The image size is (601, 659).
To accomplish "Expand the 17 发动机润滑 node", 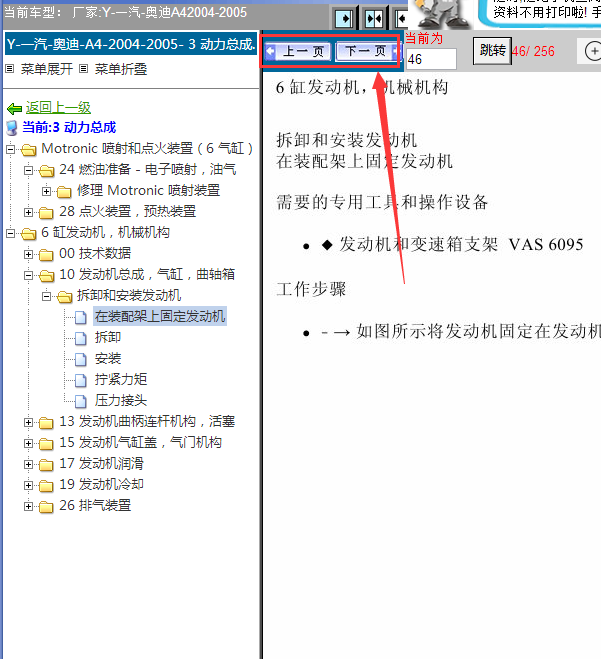I will (28, 464).
